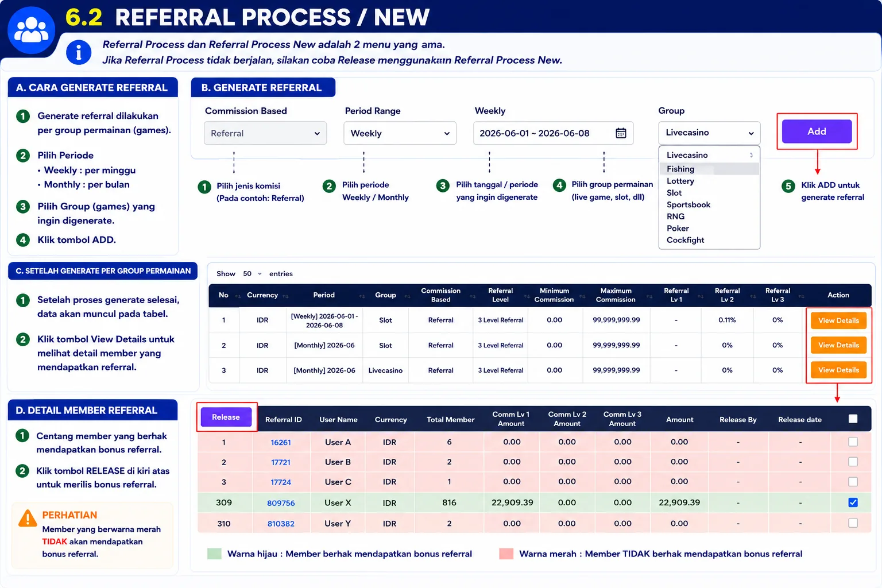Click the orange warning triangle icon near PERHATIAN
The width and height of the screenshot is (882, 588).
pyautogui.click(x=28, y=518)
